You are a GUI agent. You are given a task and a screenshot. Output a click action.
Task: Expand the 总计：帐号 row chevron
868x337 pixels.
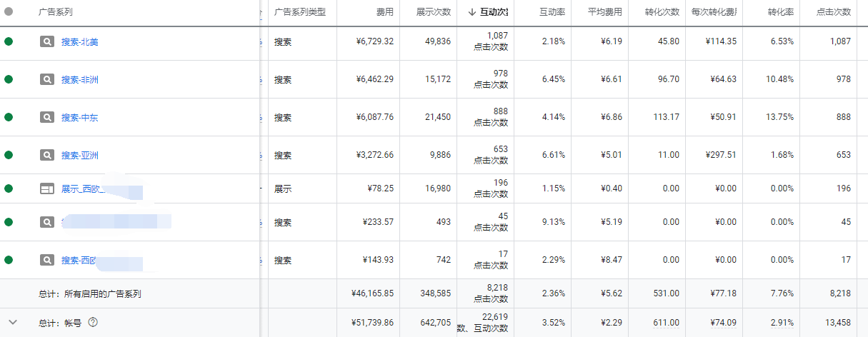(12, 322)
